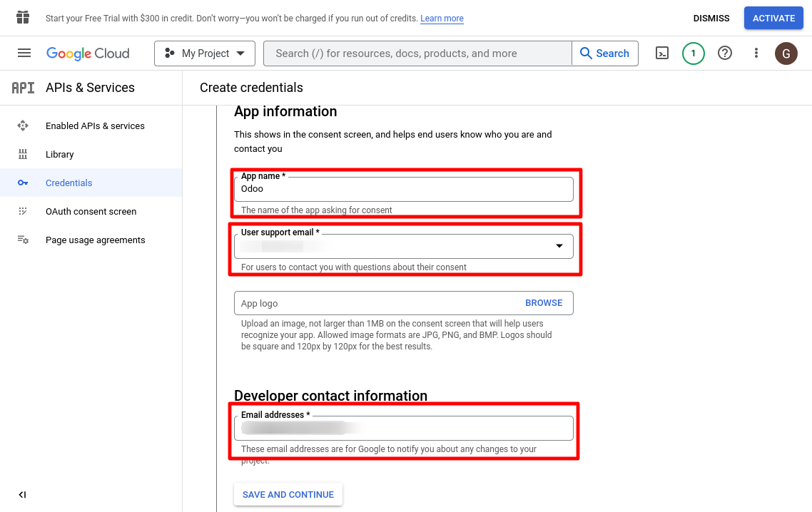Activate Cloud Shell terminal icon
812x512 pixels.
tap(662, 53)
